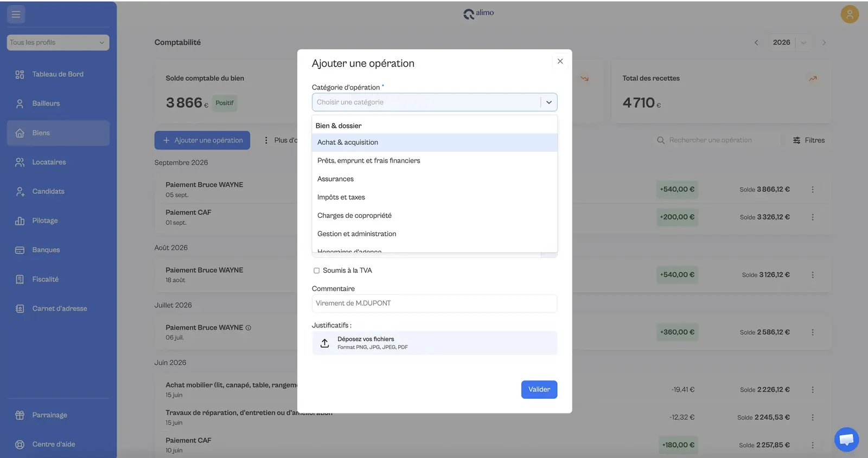The image size is (868, 458).
Task: Click Rechercher une opération search field
Action: (715, 140)
